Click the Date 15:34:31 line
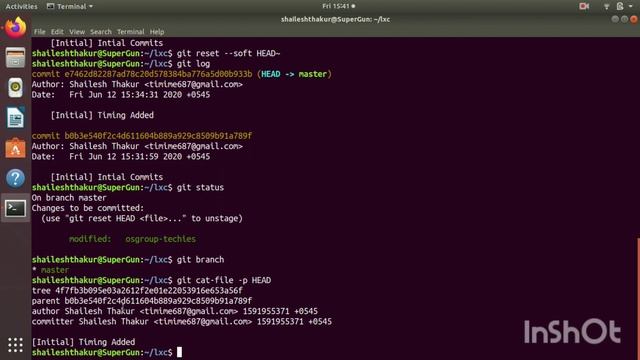The width and height of the screenshot is (640, 360). 121,95
